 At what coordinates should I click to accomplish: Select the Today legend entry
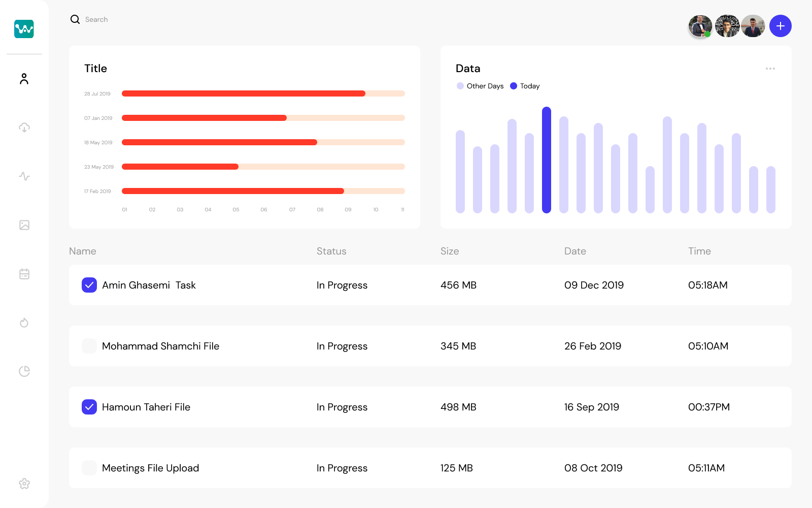(x=524, y=86)
